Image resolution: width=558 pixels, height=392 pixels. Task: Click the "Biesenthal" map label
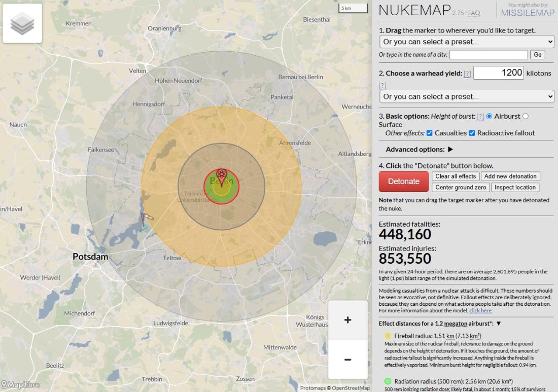317,20
